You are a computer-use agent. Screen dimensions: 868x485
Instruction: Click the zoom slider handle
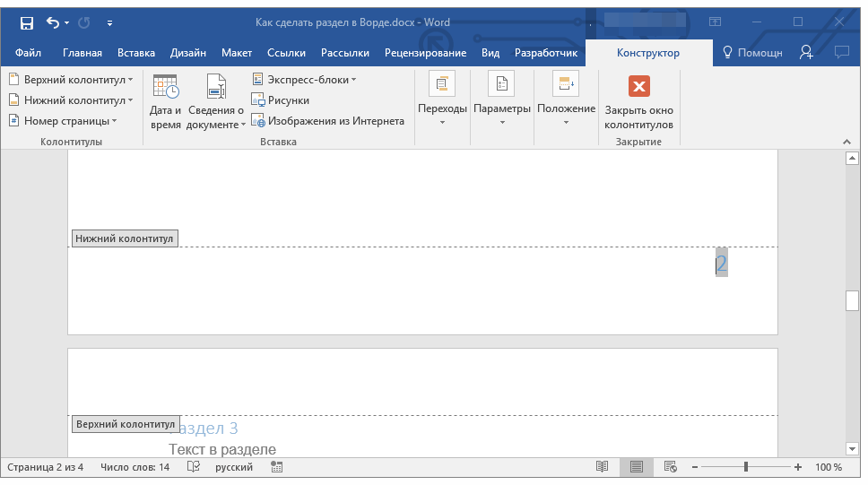click(x=746, y=467)
